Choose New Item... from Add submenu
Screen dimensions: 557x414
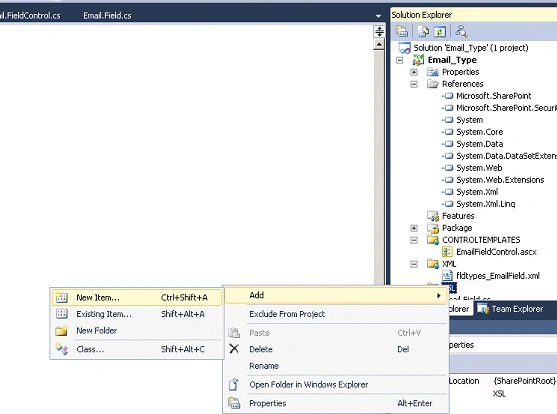pos(137,297)
